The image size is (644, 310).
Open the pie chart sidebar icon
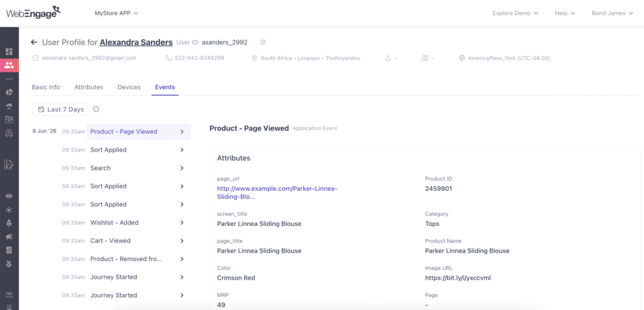click(x=9, y=92)
